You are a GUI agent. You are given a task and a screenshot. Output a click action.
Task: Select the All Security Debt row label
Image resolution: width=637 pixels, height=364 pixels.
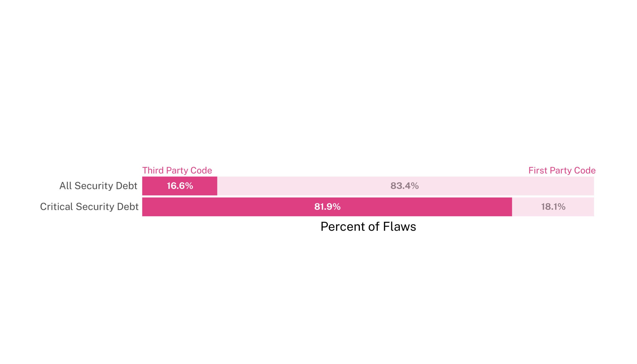click(x=98, y=186)
